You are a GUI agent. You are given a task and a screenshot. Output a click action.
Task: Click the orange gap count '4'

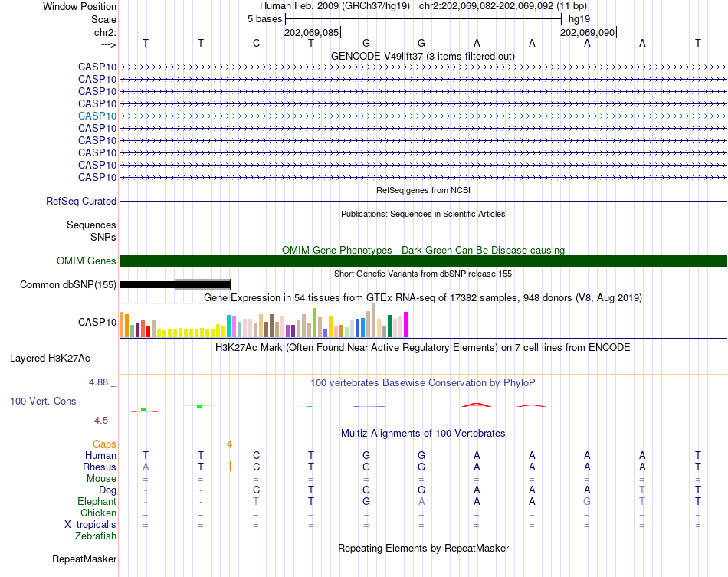click(x=229, y=444)
